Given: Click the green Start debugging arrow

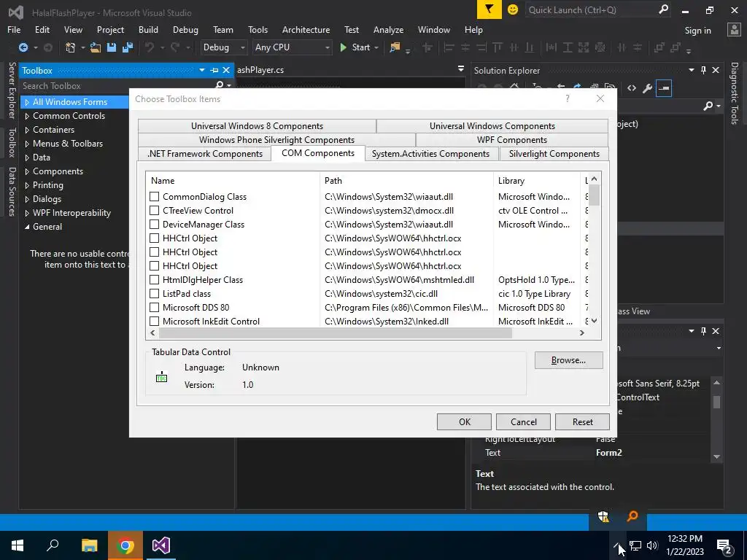Looking at the screenshot, I should click(343, 47).
